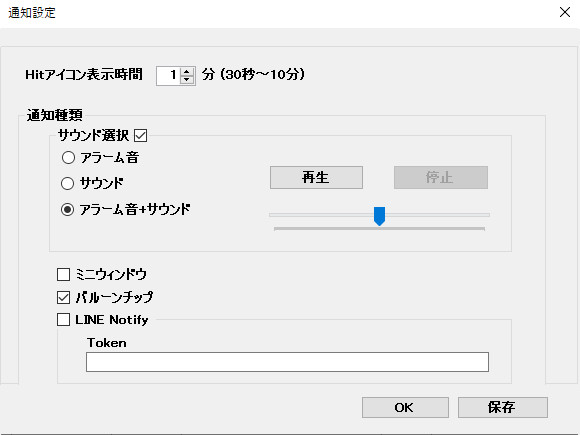Confirm settings with the OK button
The height and width of the screenshot is (435, 580).
tap(405, 407)
